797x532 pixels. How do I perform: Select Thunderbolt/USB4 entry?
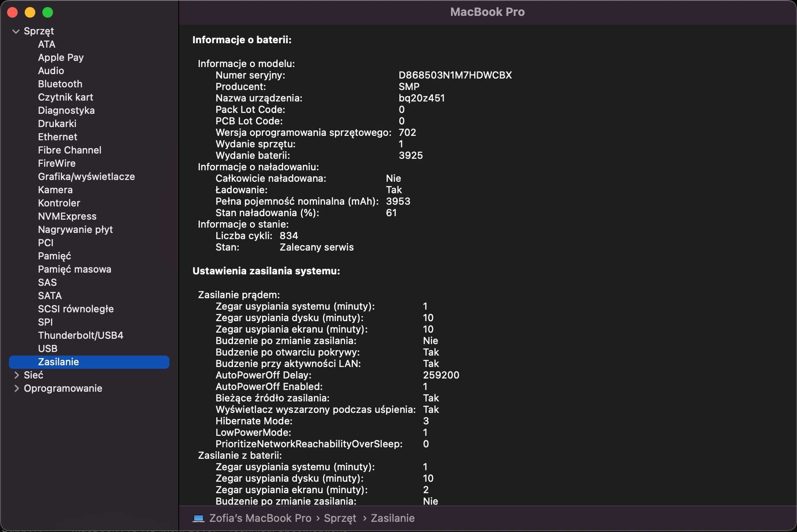[x=81, y=335]
